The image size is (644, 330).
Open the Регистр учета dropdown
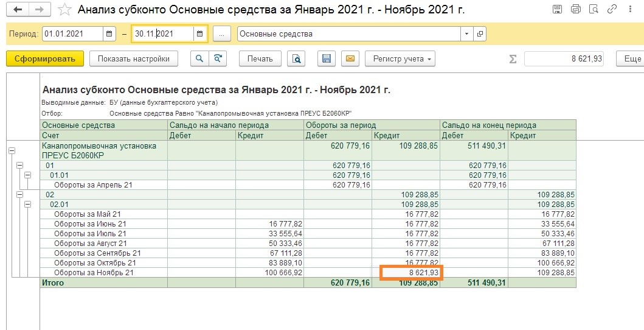pos(400,59)
